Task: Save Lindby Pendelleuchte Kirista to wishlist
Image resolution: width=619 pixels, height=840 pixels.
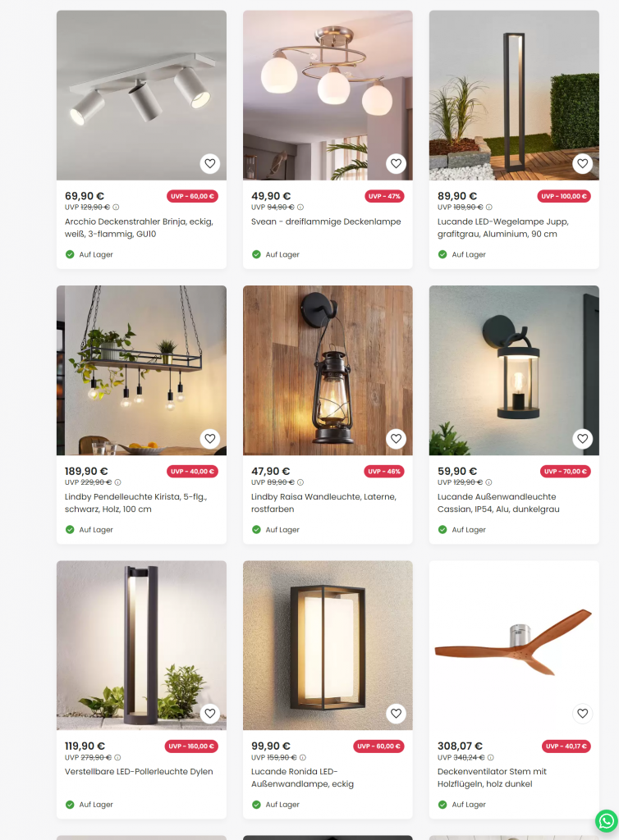Action: (210, 439)
